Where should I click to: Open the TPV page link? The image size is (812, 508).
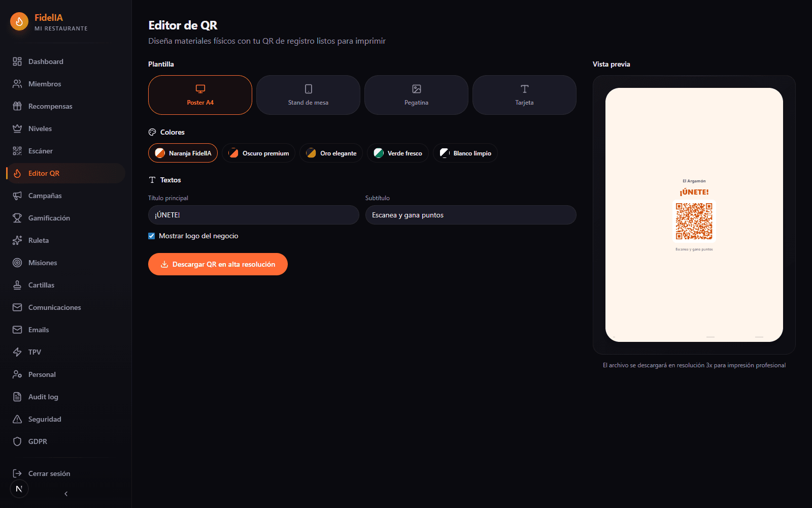coord(65,352)
